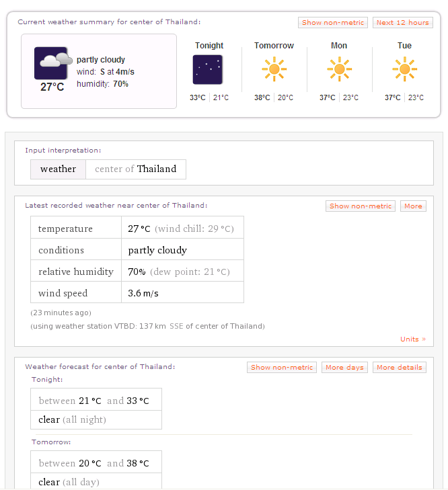Click the temperature row in the weather table
This screenshot has width=448, height=490.
[x=137, y=229]
